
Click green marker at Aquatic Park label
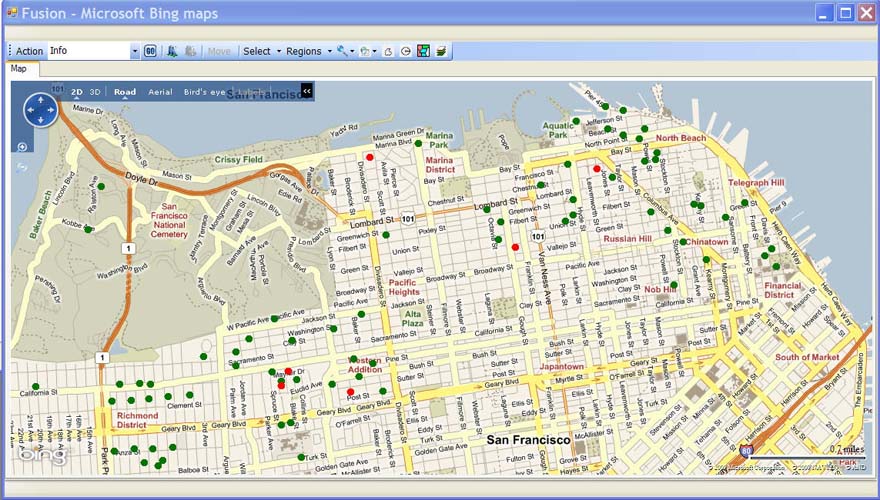576,121
